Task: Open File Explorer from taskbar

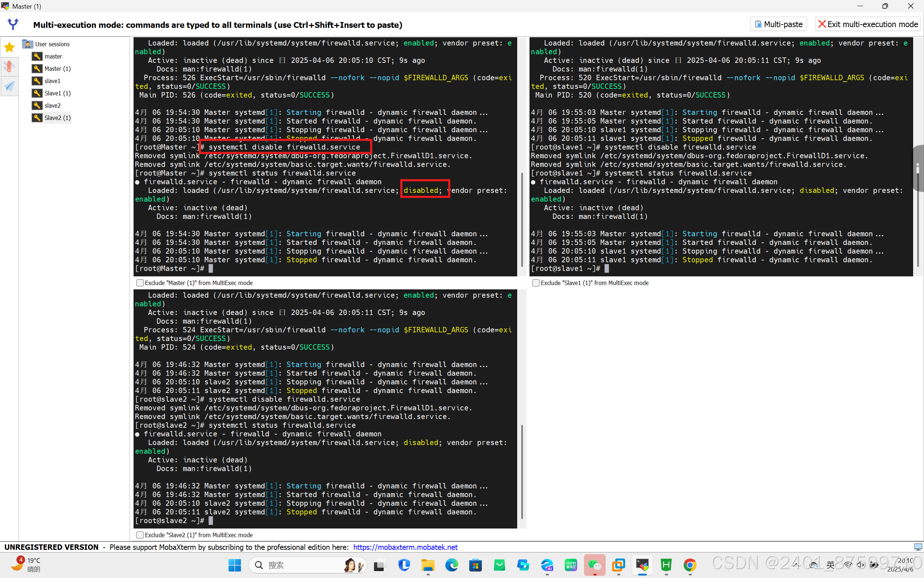Action: point(428,565)
